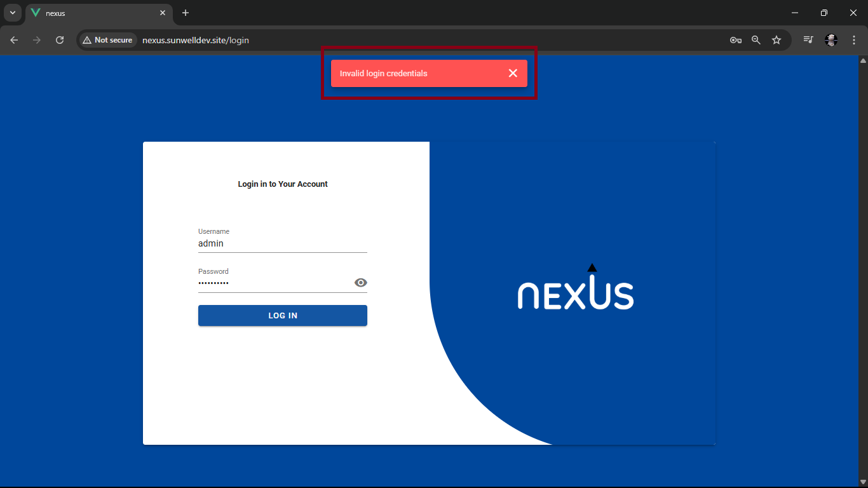Dismiss the Invalid login credentials alert
This screenshot has width=868, height=488.
click(513, 73)
